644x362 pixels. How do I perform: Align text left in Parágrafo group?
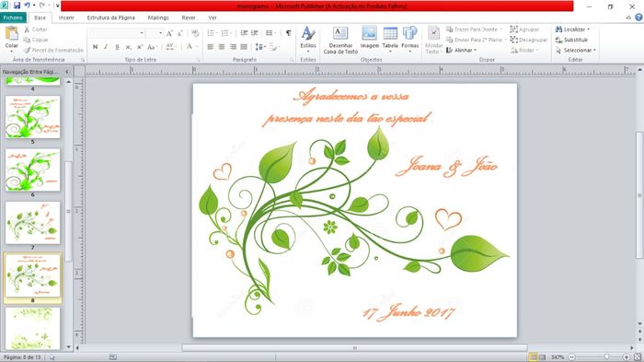[211, 47]
